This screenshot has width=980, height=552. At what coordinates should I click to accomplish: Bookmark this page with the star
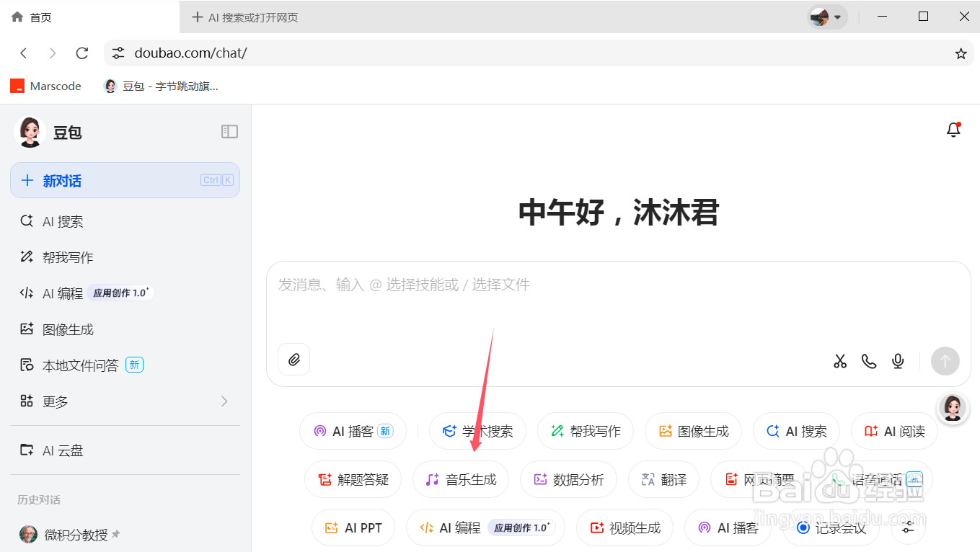coord(961,53)
